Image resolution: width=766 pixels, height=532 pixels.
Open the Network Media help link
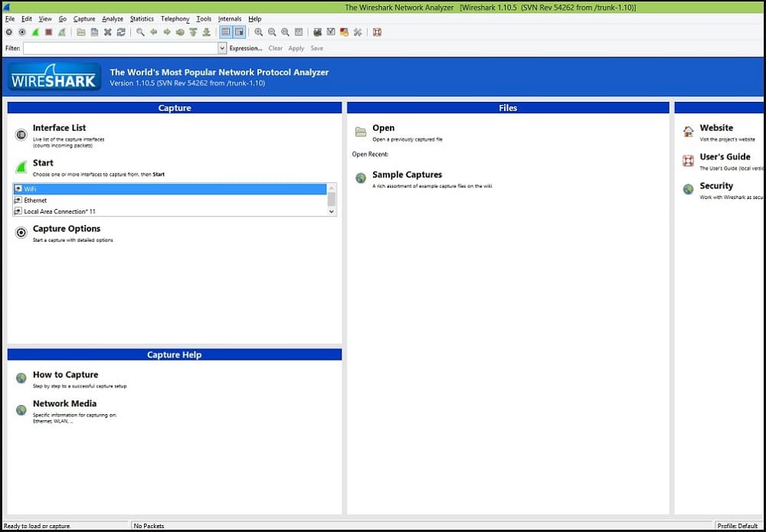(x=64, y=403)
